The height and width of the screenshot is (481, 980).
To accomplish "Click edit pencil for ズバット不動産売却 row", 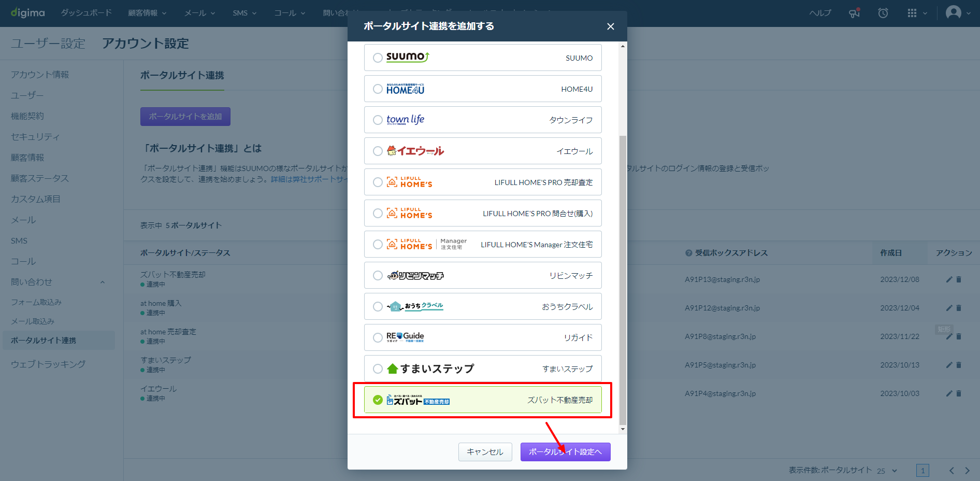I will pos(949,279).
